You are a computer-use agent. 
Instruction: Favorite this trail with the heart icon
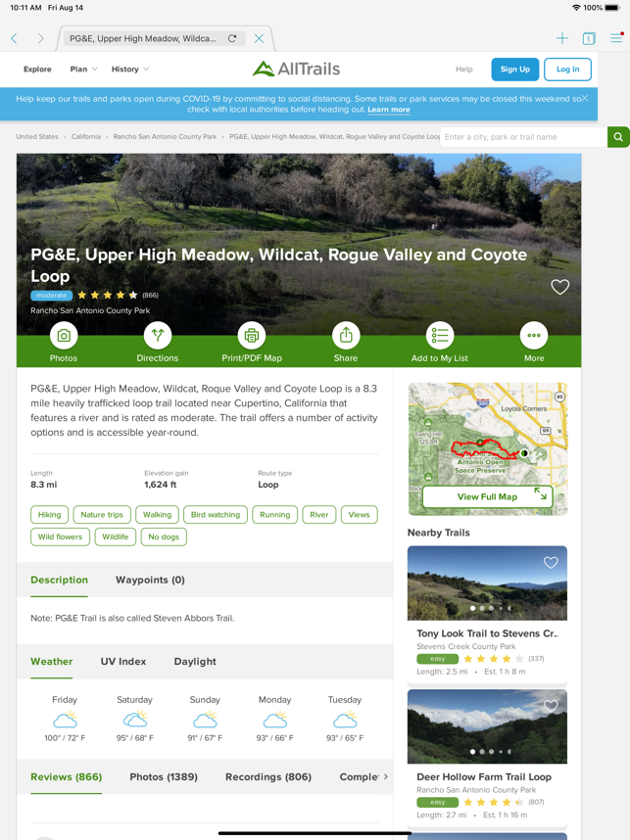point(559,287)
